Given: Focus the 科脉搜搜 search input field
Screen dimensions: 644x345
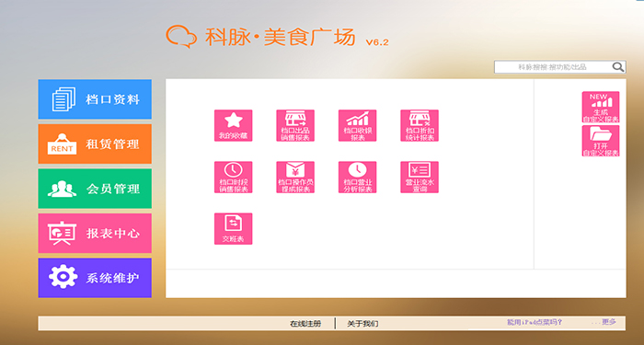Looking at the screenshot, I should coord(553,67).
